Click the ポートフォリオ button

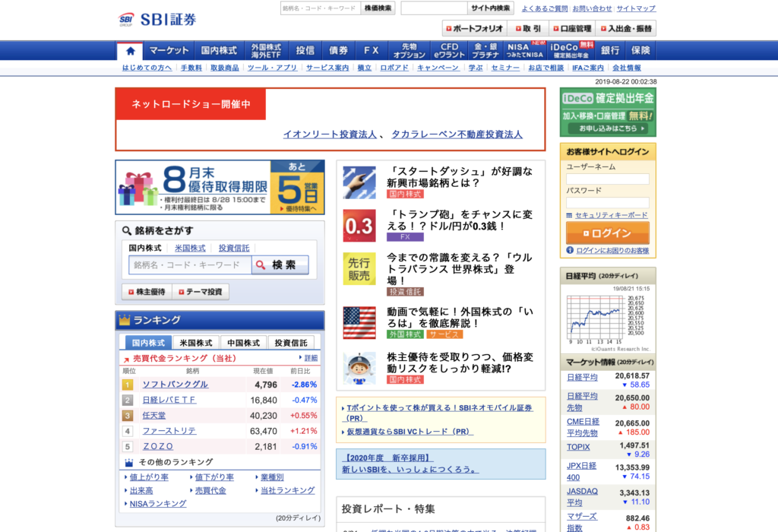pyautogui.click(x=474, y=29)
